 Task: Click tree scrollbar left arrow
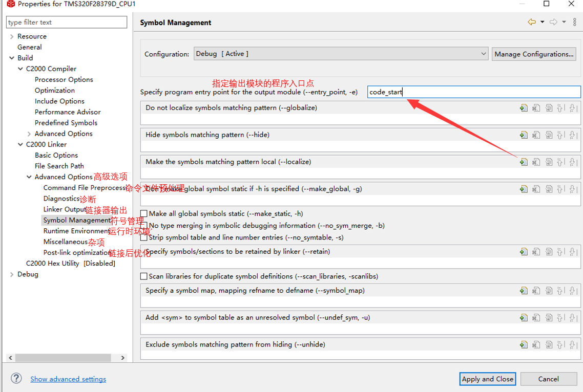click(10, 358)
